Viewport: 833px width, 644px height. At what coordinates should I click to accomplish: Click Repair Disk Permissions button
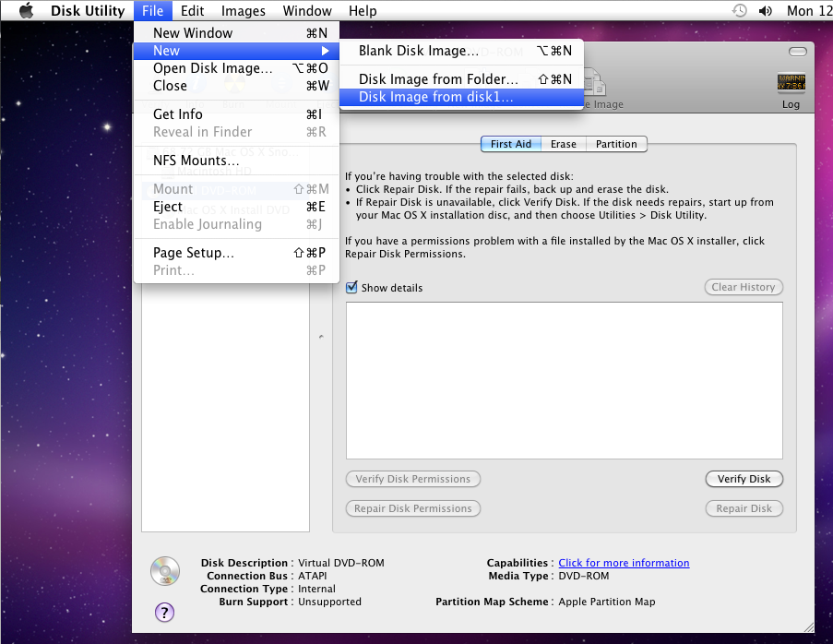coord(412,508)
